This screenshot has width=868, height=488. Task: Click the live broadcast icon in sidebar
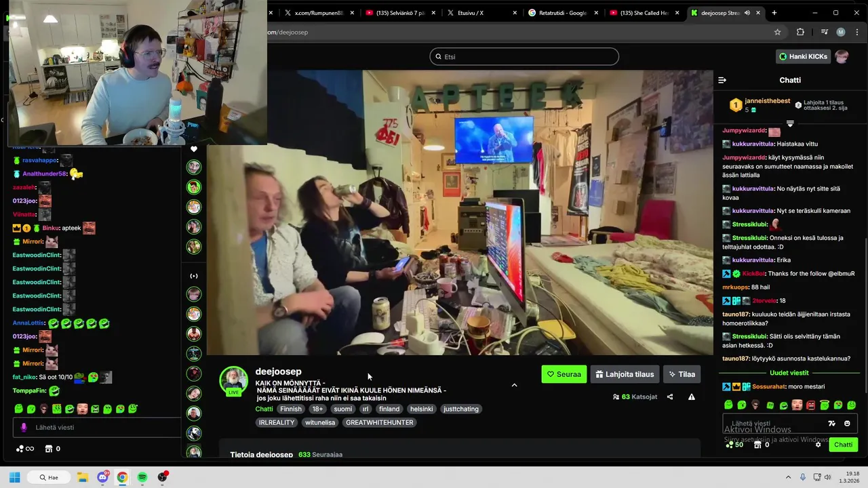tap(194, 276)
